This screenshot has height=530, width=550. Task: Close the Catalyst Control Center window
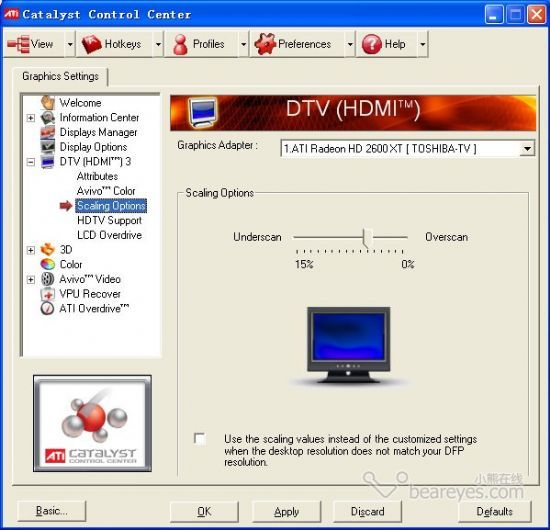[536, 14]
